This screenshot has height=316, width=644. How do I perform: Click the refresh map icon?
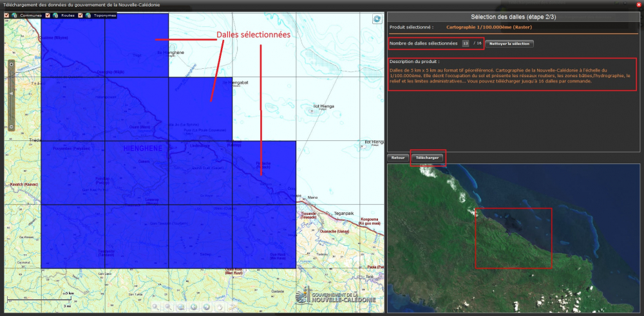[377, 19]
